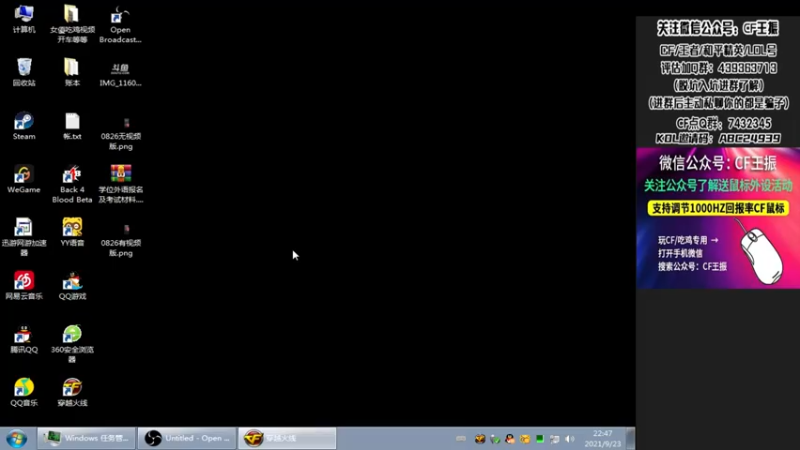Viewport: 800px width, 450px height.
Task: Switch to Untitled - Open Broadcaster taskbar button
Action: (x=187, y=438)
